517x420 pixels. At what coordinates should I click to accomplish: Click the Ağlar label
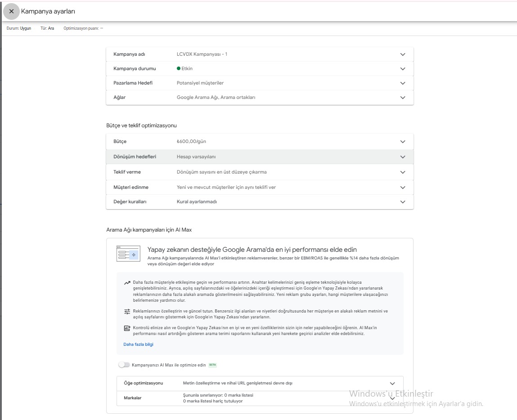tap(119, 97)
